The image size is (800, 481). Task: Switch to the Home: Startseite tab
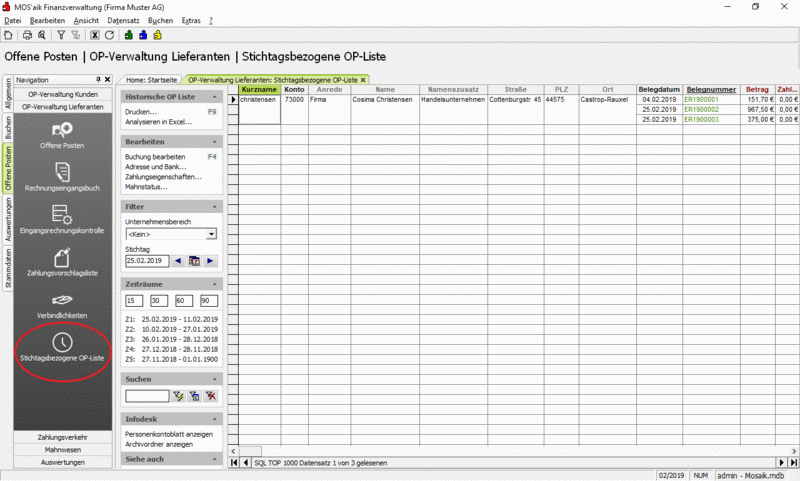tap(152, 80)
